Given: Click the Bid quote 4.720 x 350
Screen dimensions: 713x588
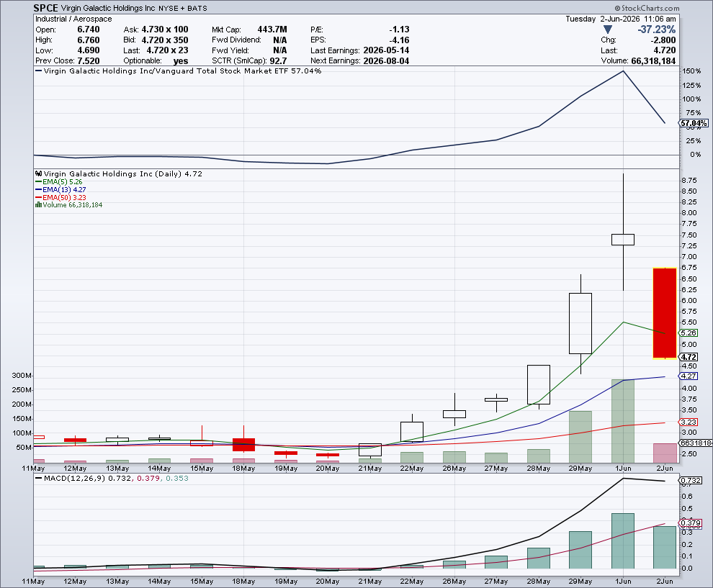Looking at the screenshot, I should point(165,40).
